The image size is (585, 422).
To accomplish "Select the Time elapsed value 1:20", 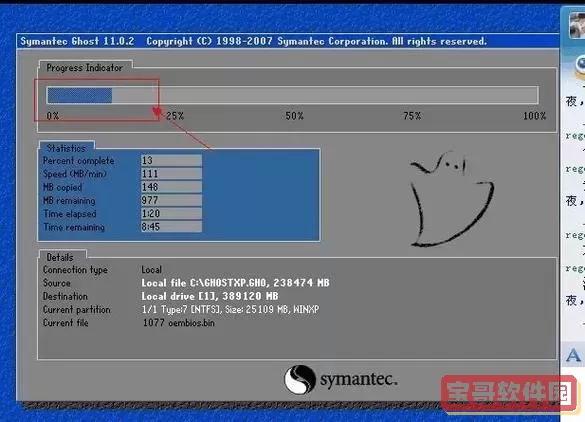I will (x=171, y=213).
